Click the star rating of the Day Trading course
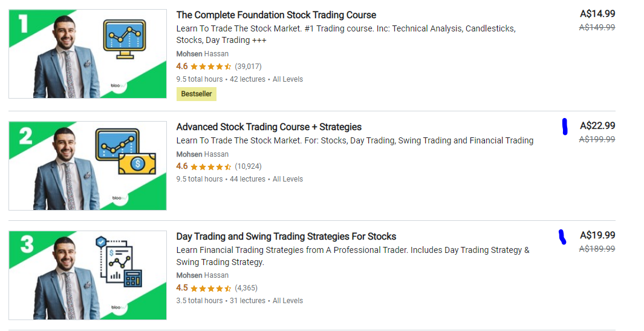 point(211,288)
